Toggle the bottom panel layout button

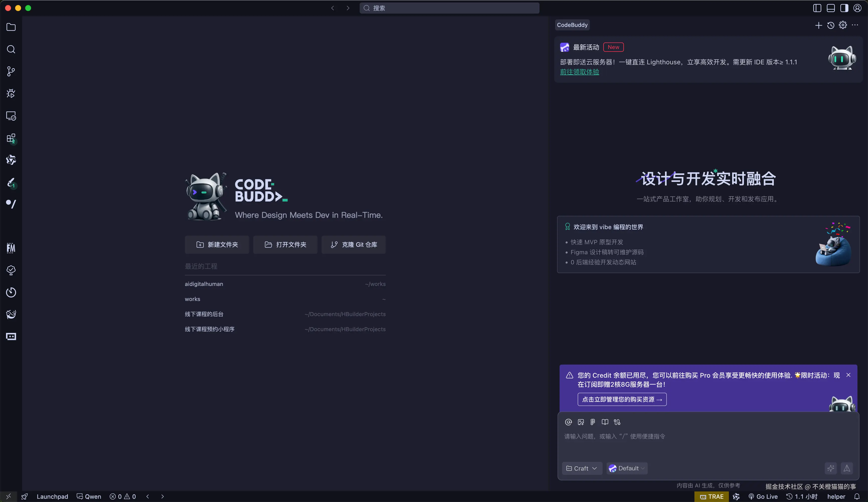pos(831,8)
